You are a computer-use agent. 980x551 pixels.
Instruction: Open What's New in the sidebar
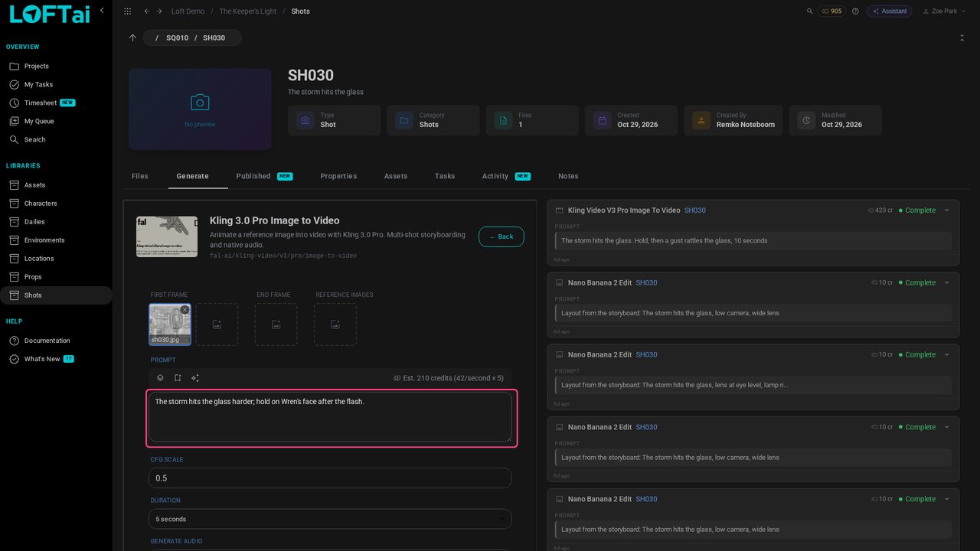pyautogui.click(x=56, y=359)
